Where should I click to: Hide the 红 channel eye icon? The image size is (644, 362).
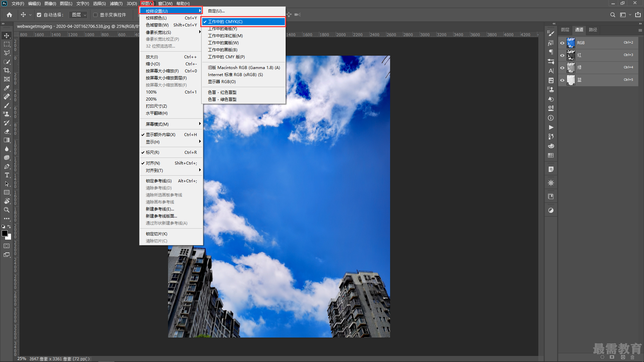(x=562, y=55)
